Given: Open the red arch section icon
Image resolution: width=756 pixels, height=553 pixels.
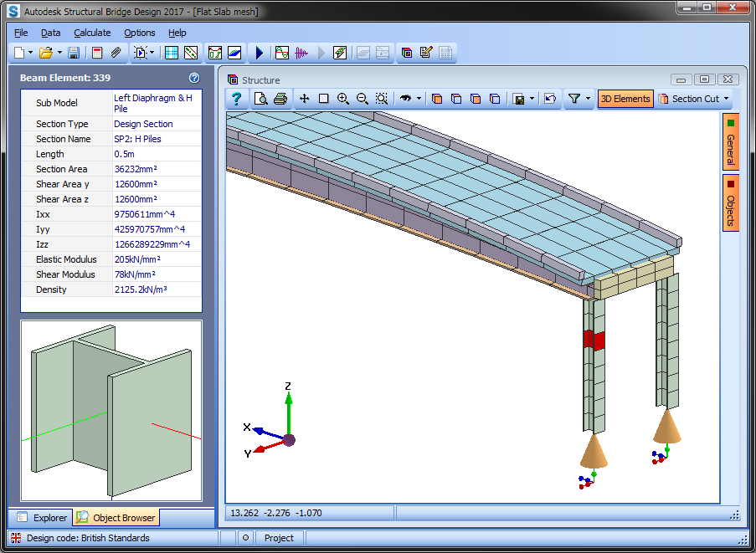Looking at the screenshot, I should [215, 53].
